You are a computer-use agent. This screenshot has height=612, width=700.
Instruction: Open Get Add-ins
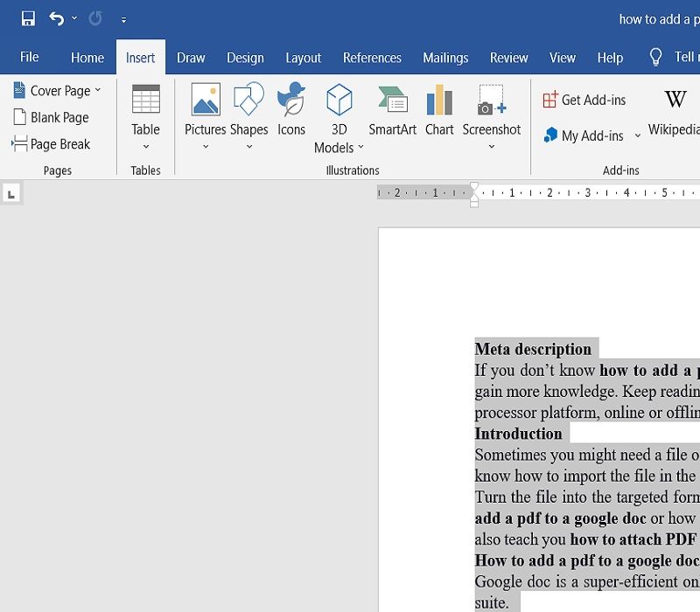[x=584, y=100]
